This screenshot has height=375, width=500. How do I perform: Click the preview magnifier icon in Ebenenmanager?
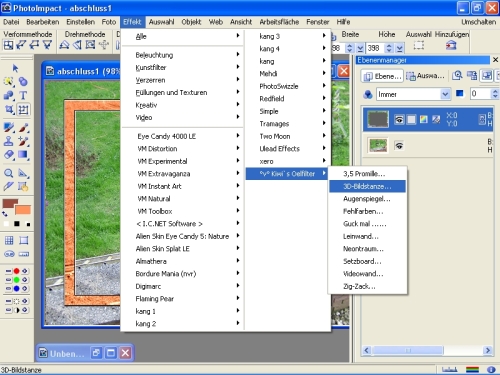[x=457, y=76]
